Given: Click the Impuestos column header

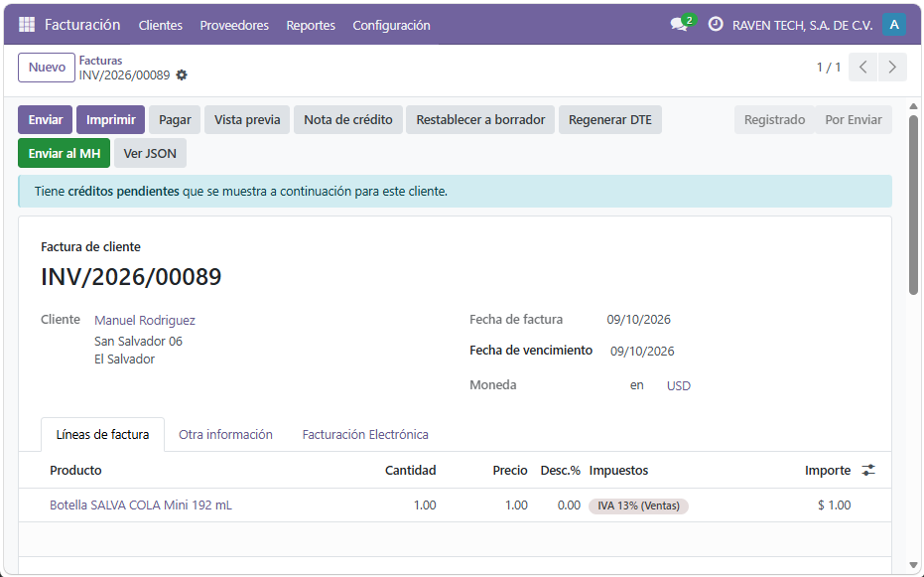Looking at the screenshot, I should click(618, 471).
